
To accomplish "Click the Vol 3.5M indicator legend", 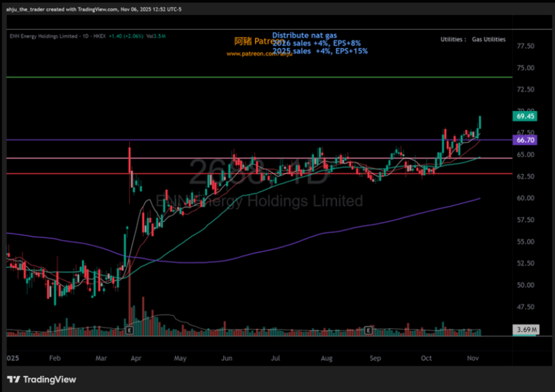I will tap(156, 36).
